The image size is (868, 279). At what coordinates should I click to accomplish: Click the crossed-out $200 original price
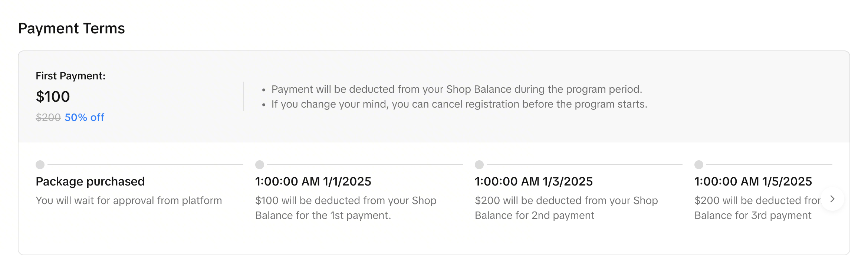(48, 118)
